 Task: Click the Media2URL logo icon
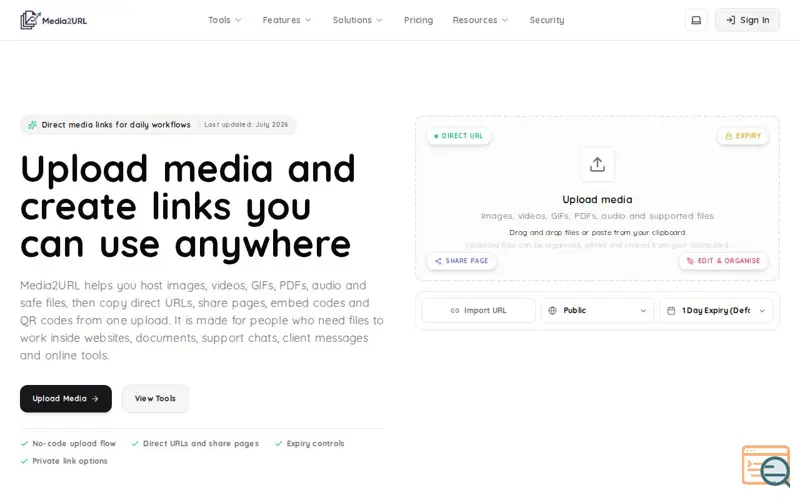30,20
